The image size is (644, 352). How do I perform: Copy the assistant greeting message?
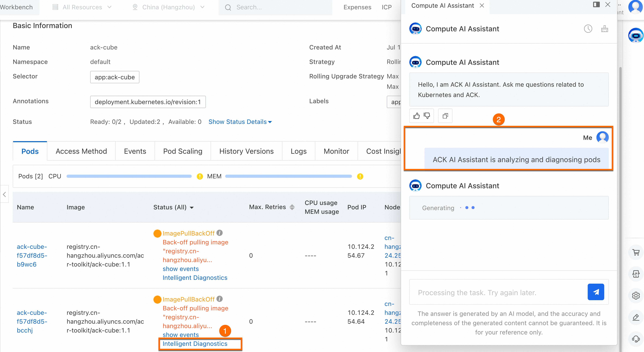(445, 116)
